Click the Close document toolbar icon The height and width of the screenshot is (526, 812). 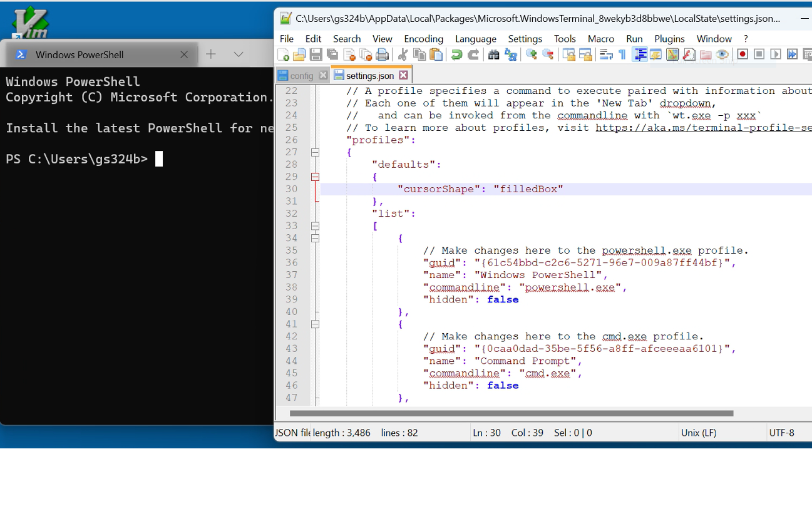point(349,54)
